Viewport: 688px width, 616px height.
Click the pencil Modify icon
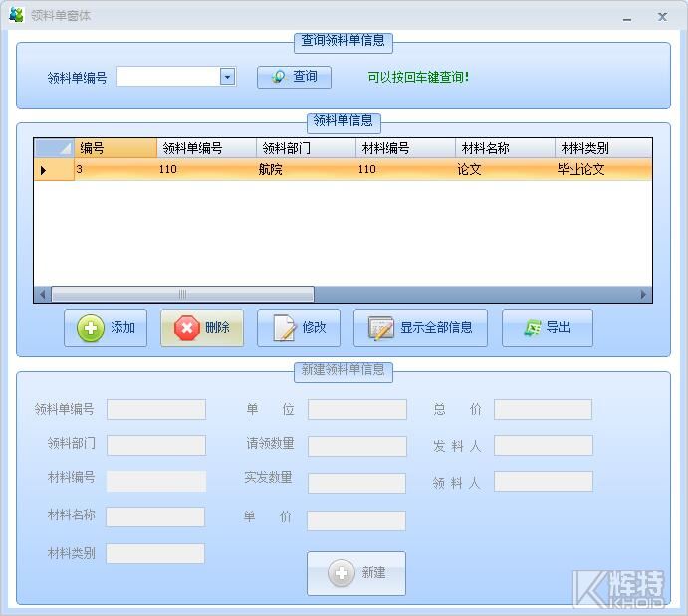click(284, 328)
